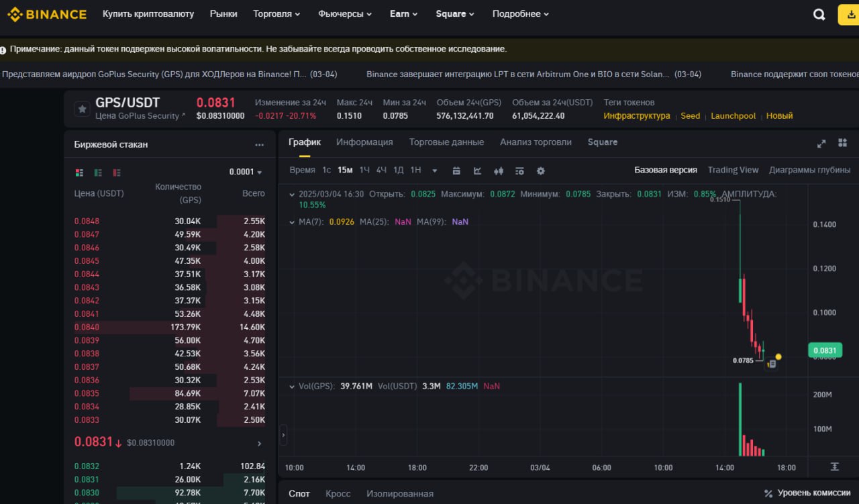Expand chart to full screen
Image resolution: width=859 pixels, height=504 pixels.
pyautogui.click(x=821, y=144)
